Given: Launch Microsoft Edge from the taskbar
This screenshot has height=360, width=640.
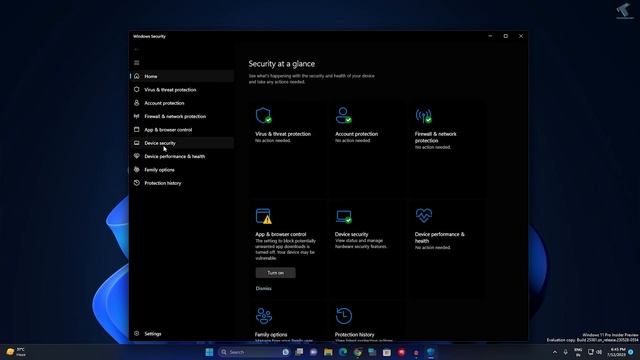Looking at the screenshot, I should pyautogui.click(x=343, y=352).
